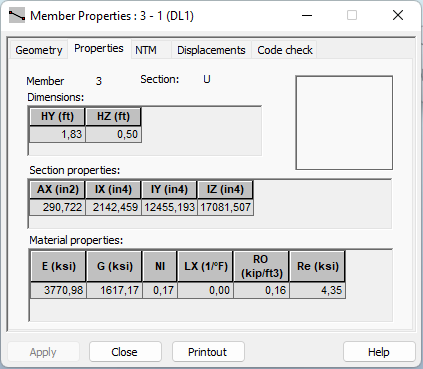Click the IX value 2142,459
This screenshot has width=423, height=369.
pyautogui.click(x=113, y=207)
